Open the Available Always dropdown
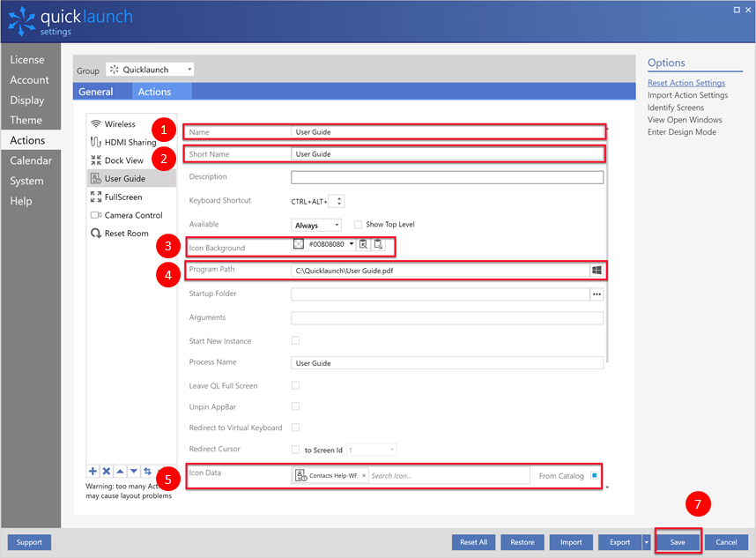 [x=316, y=225]
